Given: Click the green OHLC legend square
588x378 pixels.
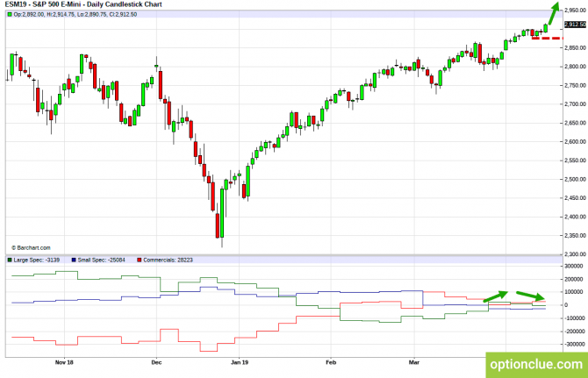Looking at the screenshot, I should coord(10,15).
